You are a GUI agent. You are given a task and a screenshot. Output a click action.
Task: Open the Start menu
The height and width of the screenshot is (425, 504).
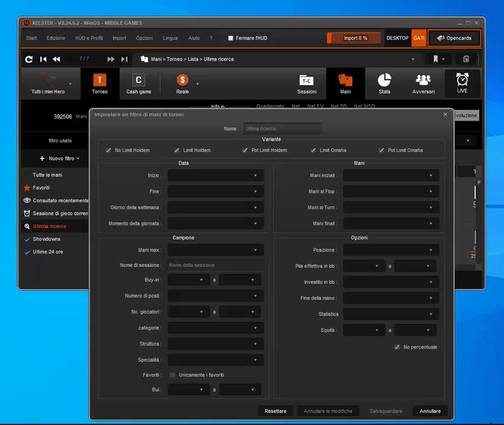31,38
